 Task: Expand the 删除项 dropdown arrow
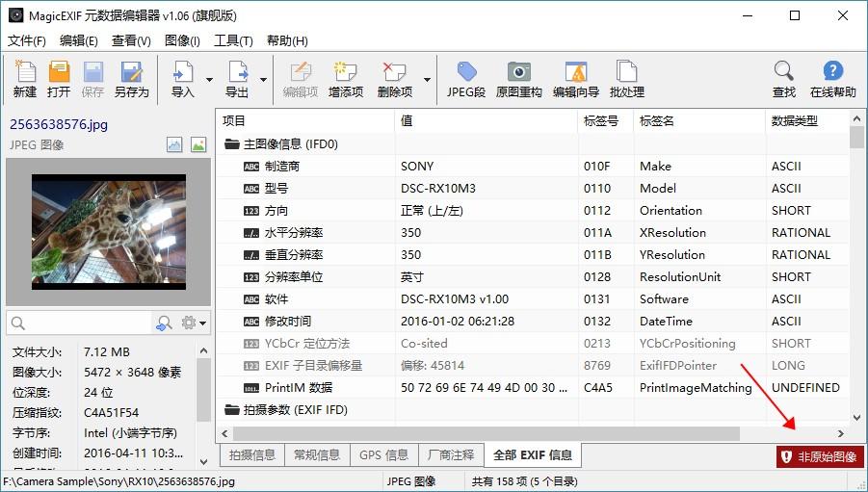pos(427,80)
